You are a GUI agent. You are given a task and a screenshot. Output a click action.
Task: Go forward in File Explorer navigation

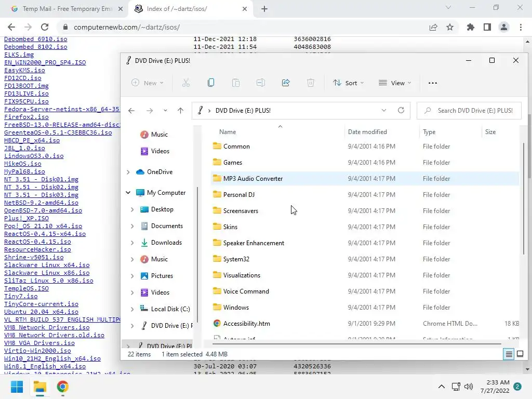point(149,111)
